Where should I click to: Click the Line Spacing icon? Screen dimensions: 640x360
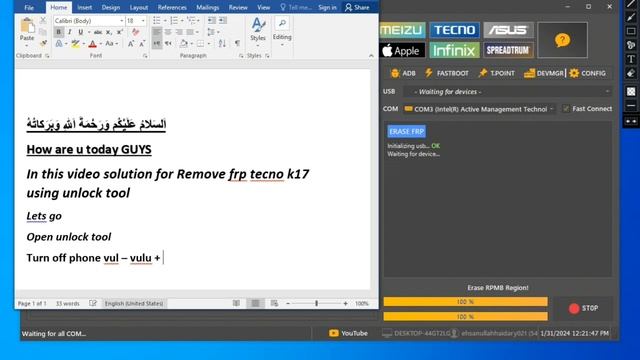(x=211, y=32)
